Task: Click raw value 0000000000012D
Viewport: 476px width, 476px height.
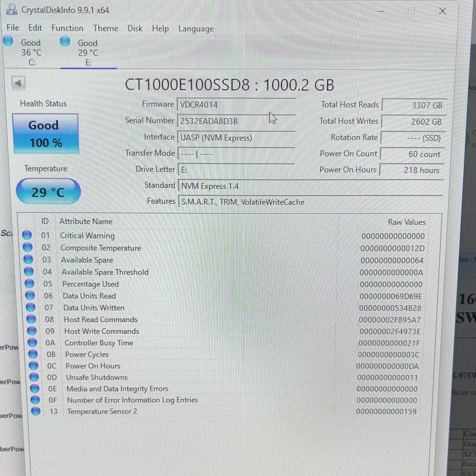Action: 392,248
